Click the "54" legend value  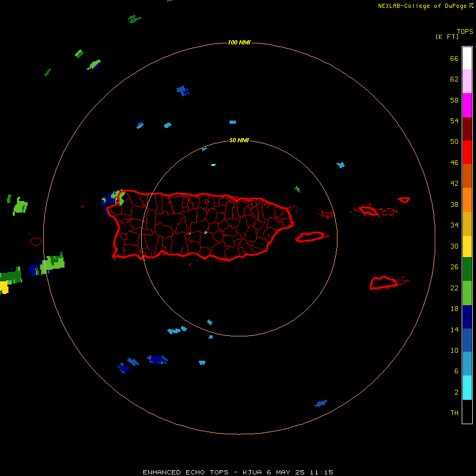tap(454, 121)
